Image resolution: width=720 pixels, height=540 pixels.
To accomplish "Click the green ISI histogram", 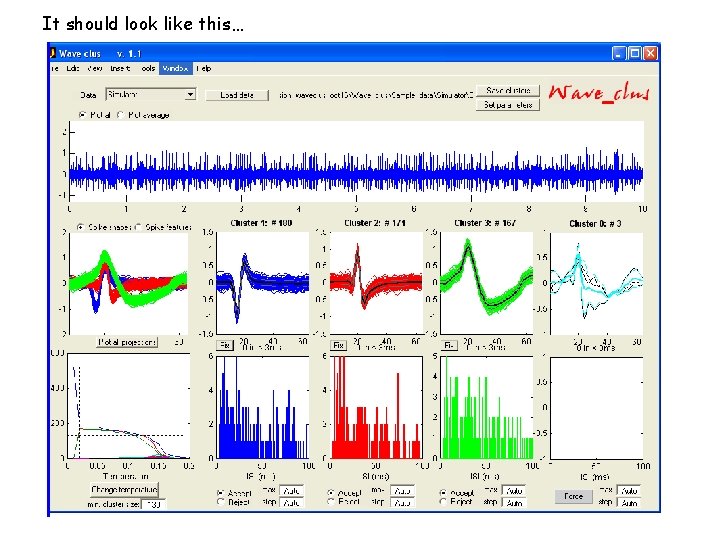I will [x=487, y=408].
